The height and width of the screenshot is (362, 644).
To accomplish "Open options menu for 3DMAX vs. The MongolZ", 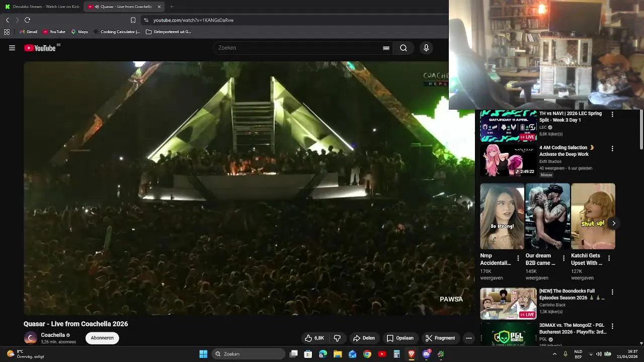I will (612, 326).
